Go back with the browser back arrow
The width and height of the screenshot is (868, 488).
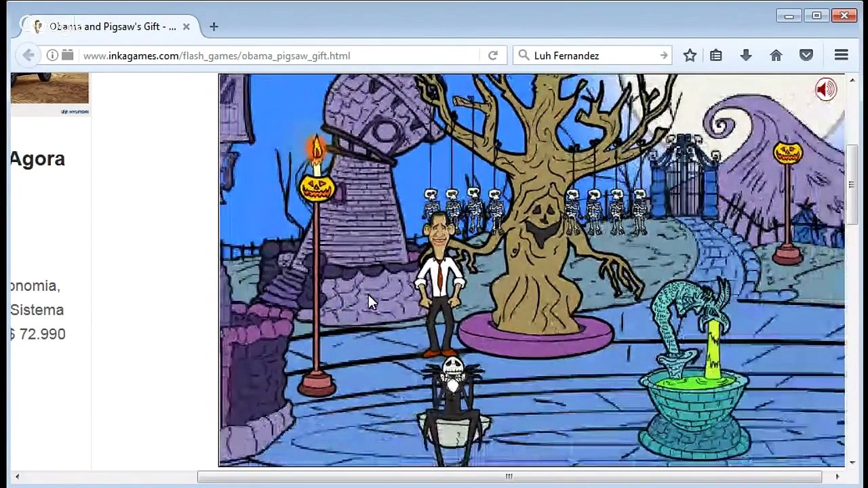tap(28, 56)
